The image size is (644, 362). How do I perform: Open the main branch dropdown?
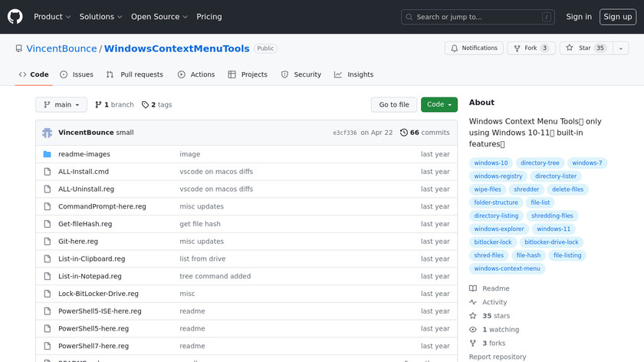[x=61, y=105]
